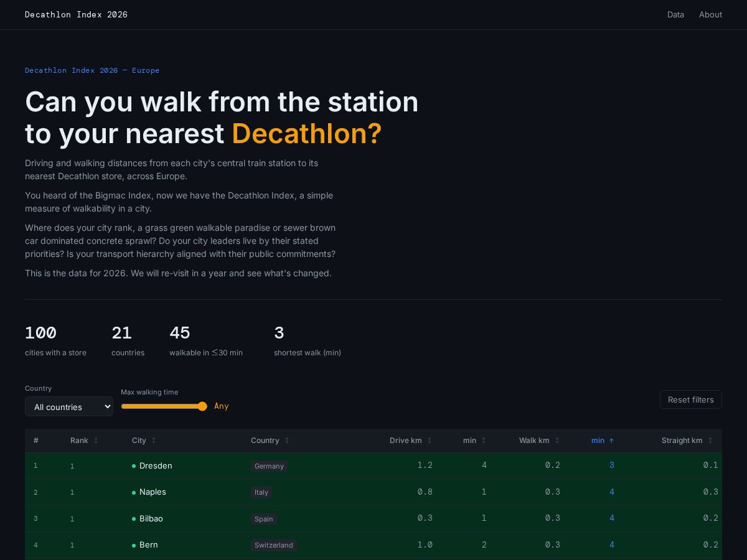The width and height of the screenshot is (747, 560).
Task: Click Bern's drive km value 1.0
Action: pos(425,544)
